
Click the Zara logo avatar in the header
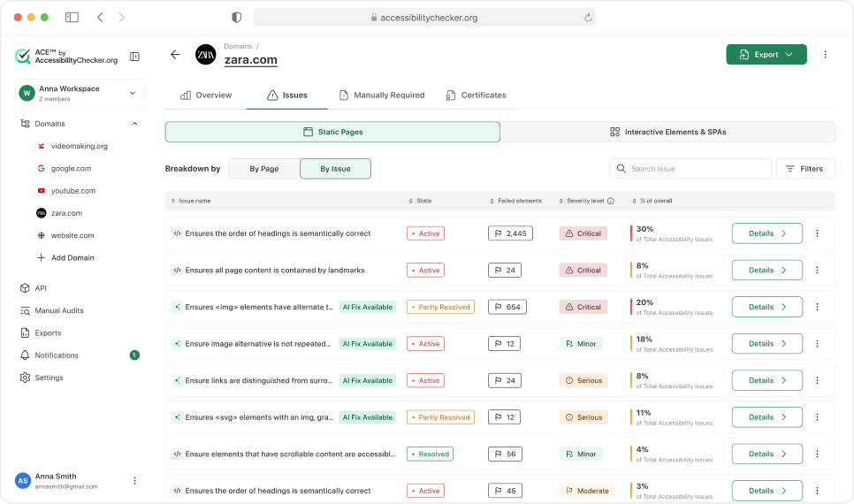(206, 55)
